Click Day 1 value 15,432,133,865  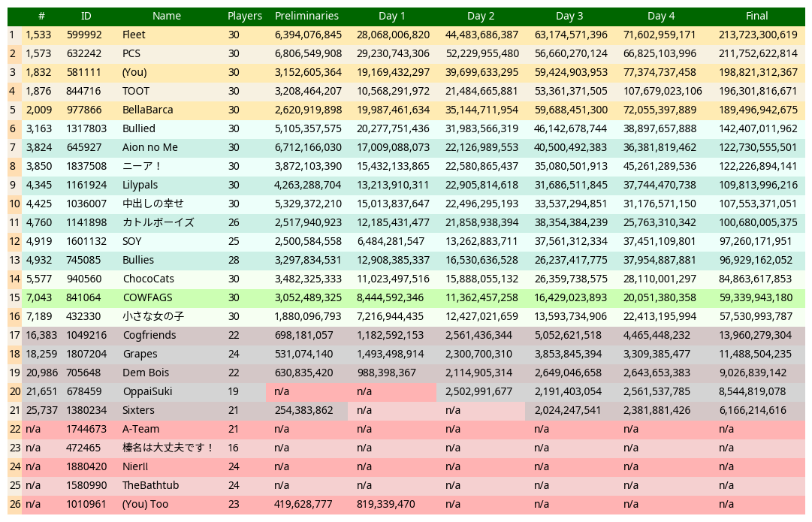click(x=393, y=166)
